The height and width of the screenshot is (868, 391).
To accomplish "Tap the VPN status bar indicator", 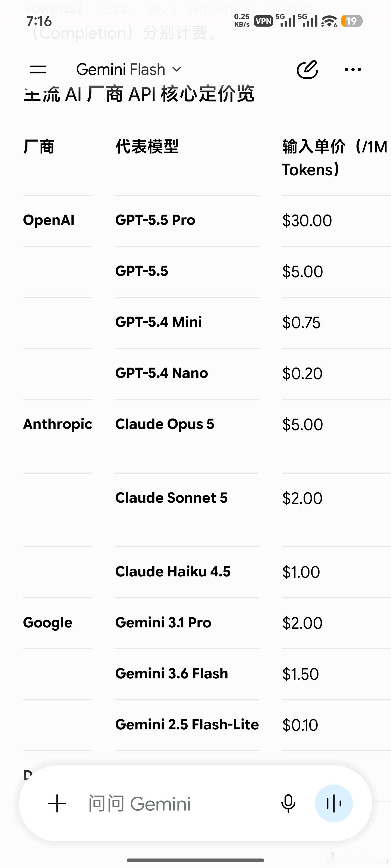I will point(263,21).
